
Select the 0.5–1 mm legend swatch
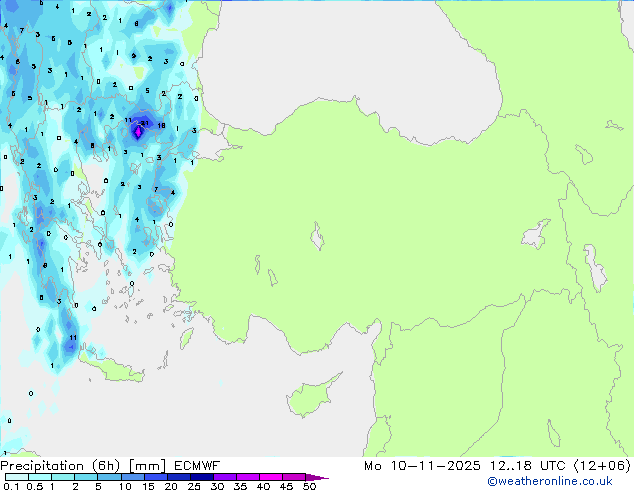point(40,477)
